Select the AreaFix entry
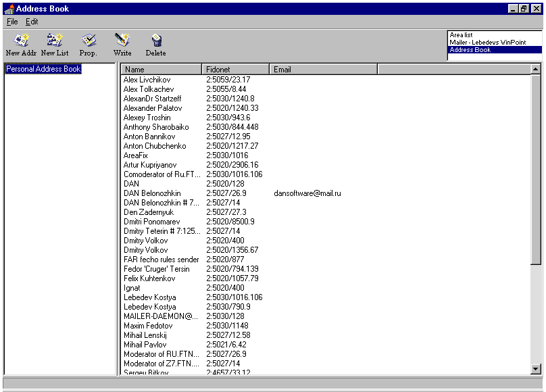The height and width of the screenshot is (392, 546). [x=135, y=155]
